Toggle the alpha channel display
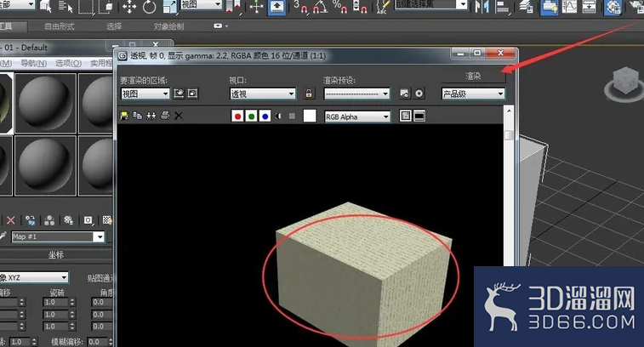The width and height of the screenshot is (644, 347). click(278, 117)
